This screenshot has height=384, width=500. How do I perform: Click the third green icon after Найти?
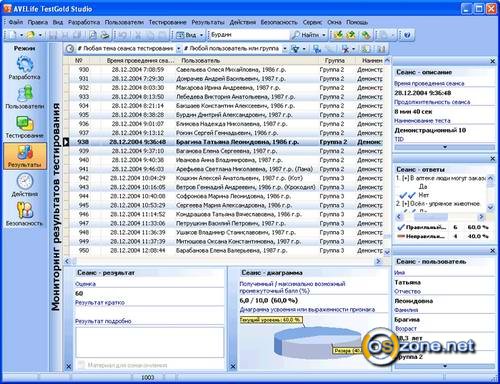click(365, 35)
